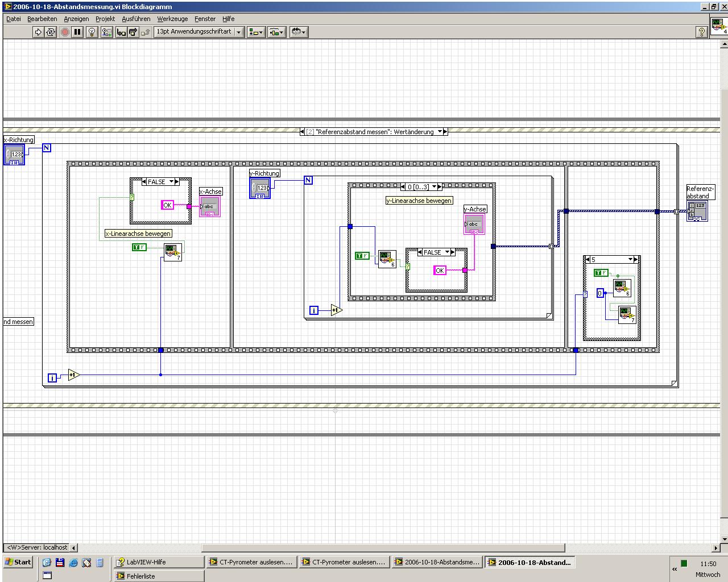Click numeric constant 0 in case 5
The image size is (728, 582).
[599, 293]
